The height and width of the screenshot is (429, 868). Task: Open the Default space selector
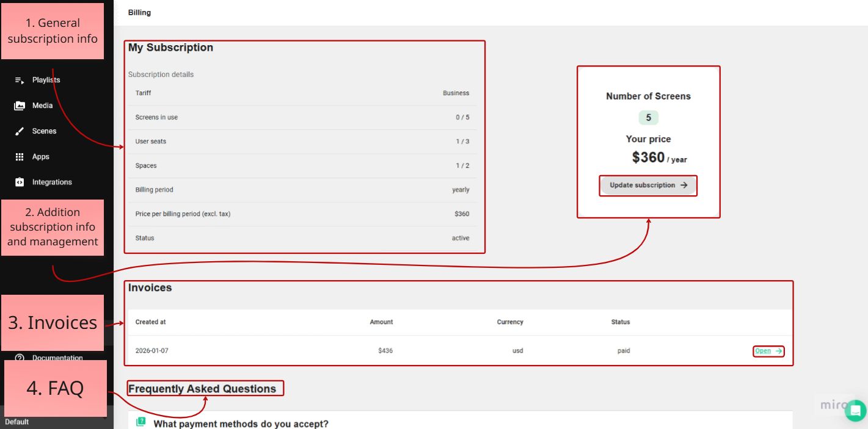tap(17, 421)
